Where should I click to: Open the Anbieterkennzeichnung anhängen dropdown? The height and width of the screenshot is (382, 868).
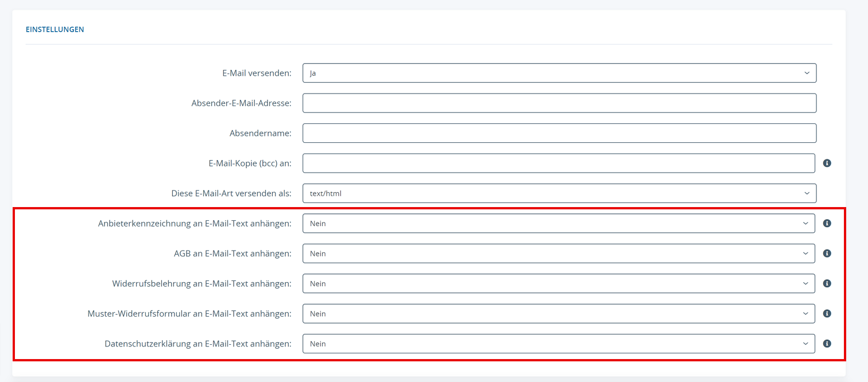558,224
